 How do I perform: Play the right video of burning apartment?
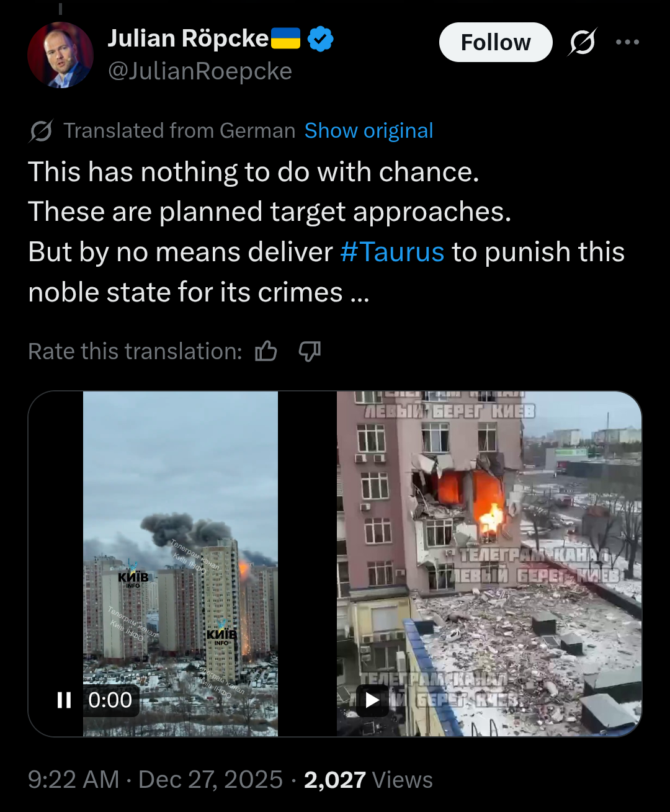pos(372,700)
